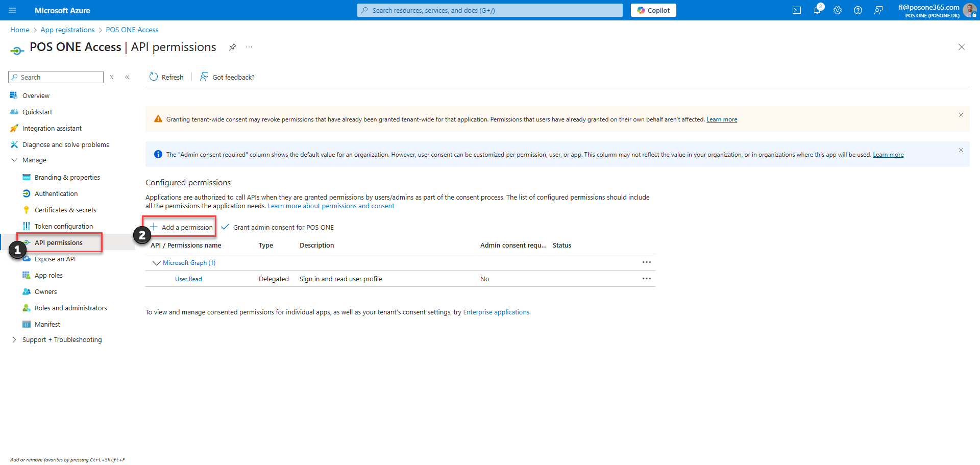980x465 pixels.
Task: Collapse the sidebar menu with double chevron
Action: (x=127, y=77)
